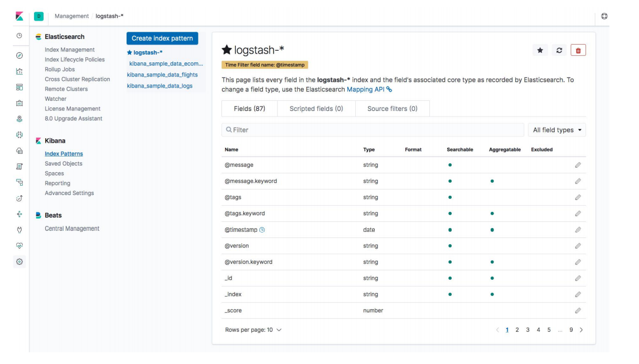
Task: Set logstash-* as default index star button
Action: pos(540,50)
